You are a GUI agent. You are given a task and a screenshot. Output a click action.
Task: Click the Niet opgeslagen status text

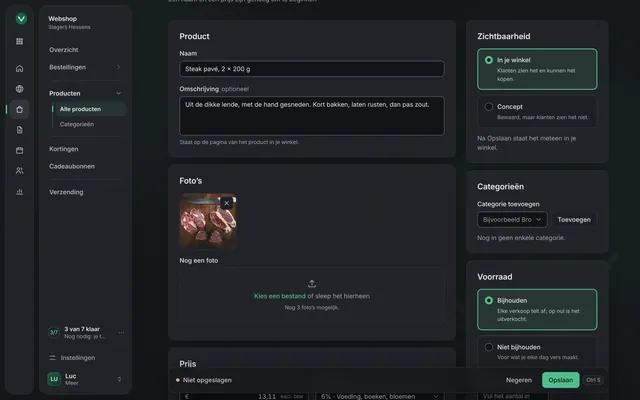click(207, 380)
